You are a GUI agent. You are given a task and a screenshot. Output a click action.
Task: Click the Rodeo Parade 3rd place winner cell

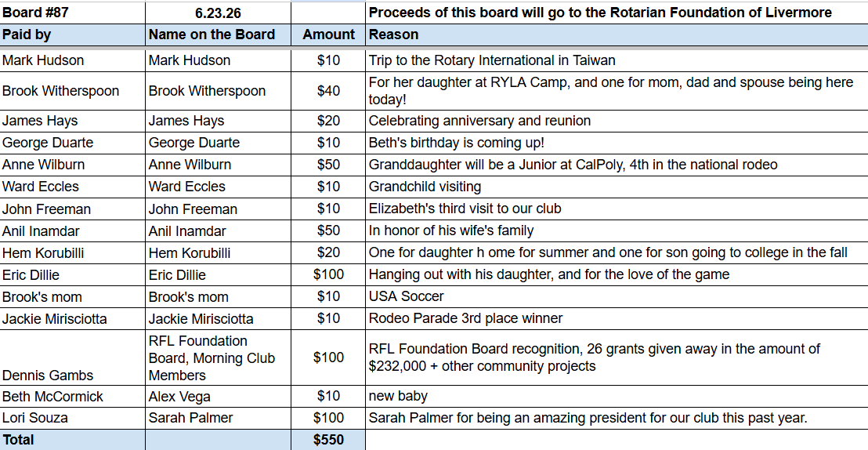[617, 318]
